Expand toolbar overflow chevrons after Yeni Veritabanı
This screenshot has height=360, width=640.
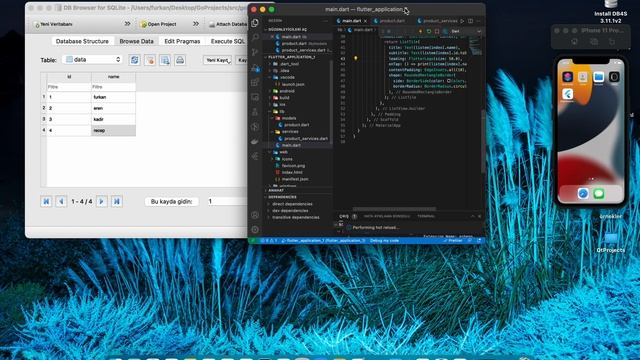pos(127,24)
